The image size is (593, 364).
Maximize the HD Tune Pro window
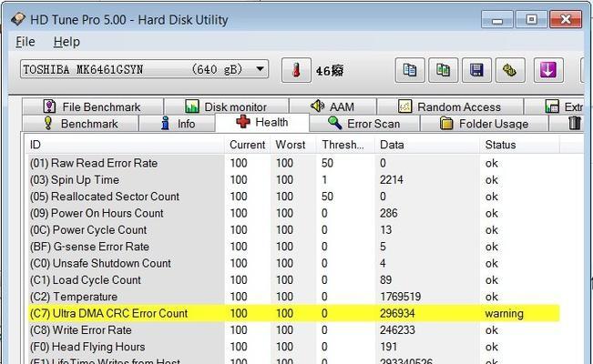point(531,19)
